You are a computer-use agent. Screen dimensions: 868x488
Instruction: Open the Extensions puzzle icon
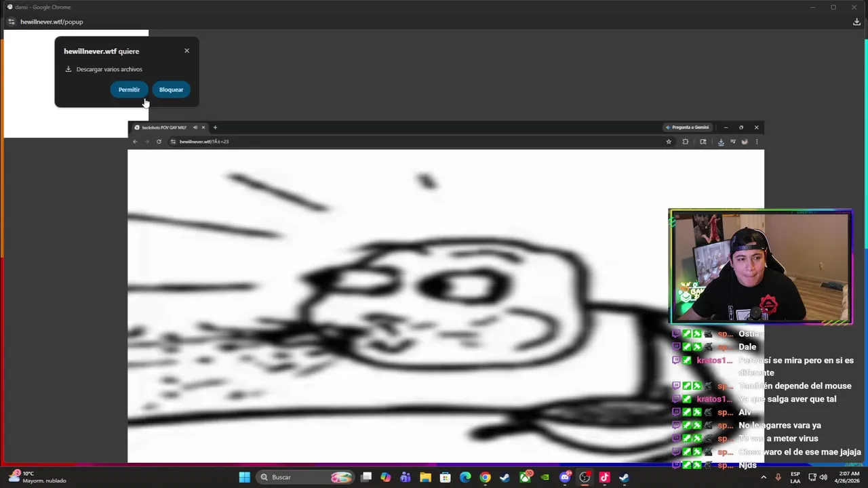(x=686, y=142)
